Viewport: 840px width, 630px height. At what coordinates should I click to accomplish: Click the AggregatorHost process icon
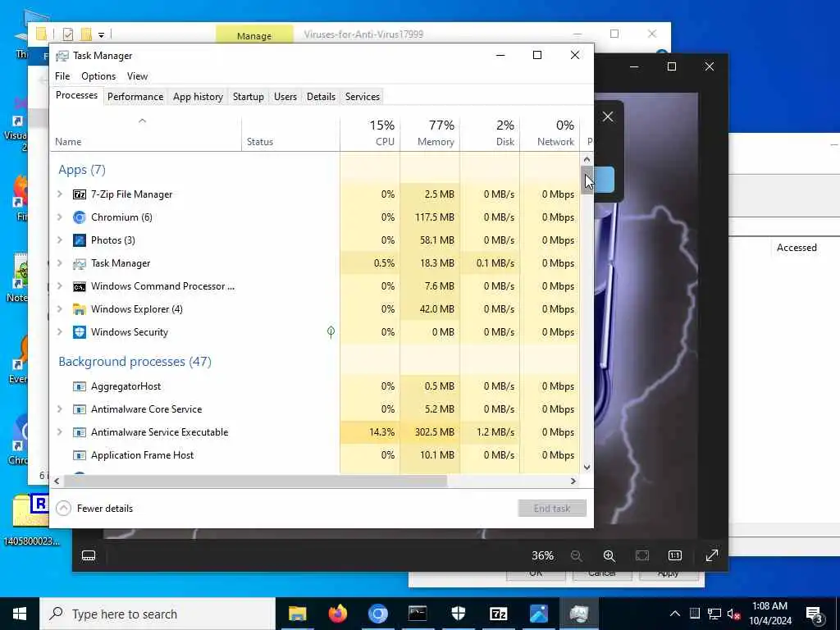pyautogui.click(x=80, y=387)
